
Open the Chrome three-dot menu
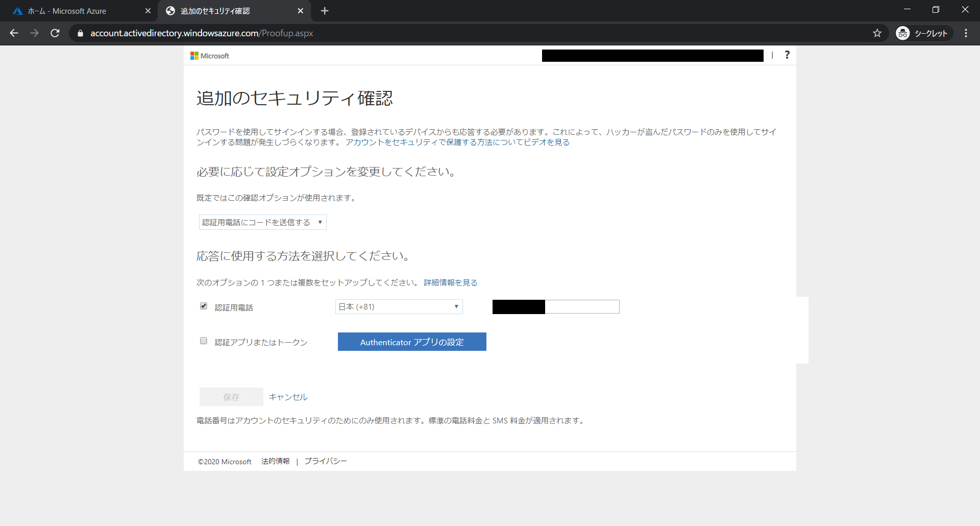(966, 33)
